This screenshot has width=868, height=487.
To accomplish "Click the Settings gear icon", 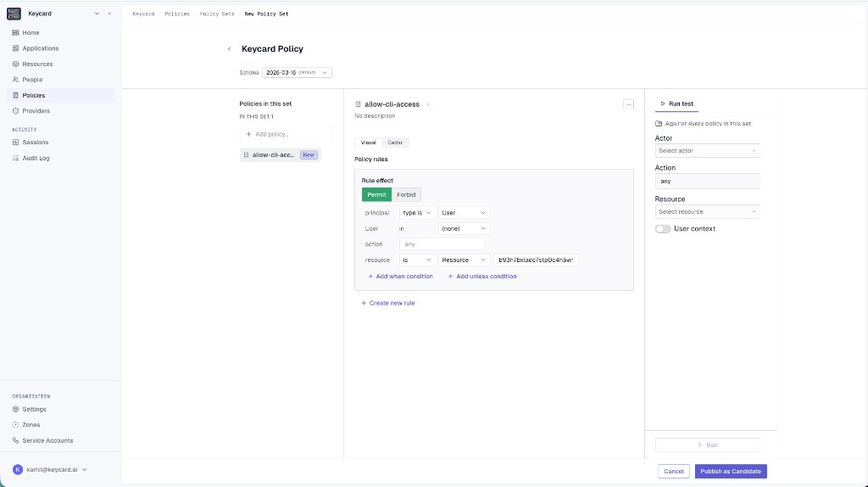I will [15, 409].
